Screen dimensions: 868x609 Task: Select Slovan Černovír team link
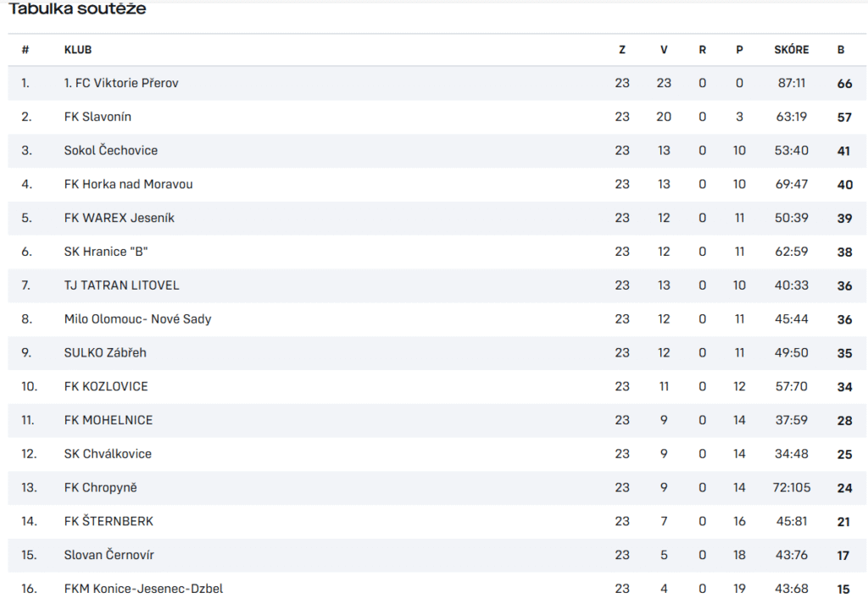click(109, 555)
